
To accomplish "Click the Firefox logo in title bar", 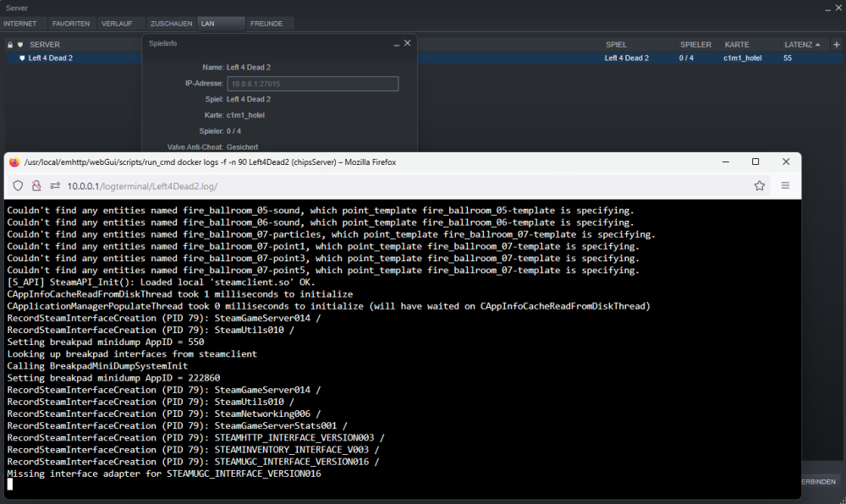I will coord(14,162).
